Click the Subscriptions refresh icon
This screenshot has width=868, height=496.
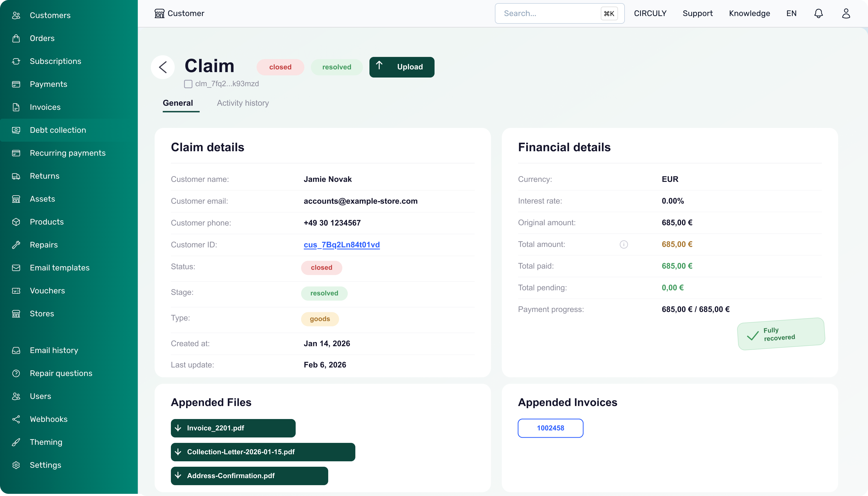(16, 61)
